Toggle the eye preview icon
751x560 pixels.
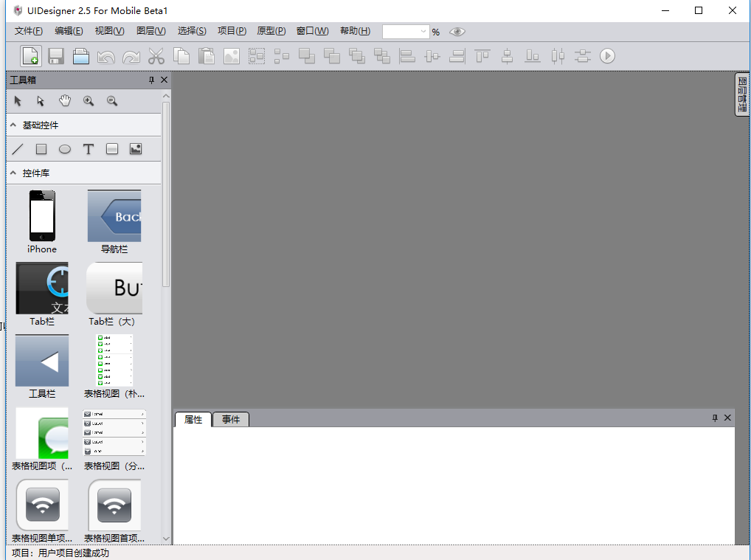[457, 32]
